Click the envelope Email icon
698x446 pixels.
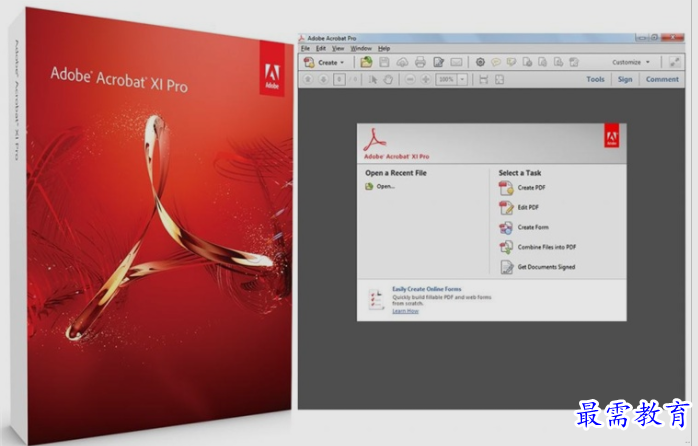point(456,62)
